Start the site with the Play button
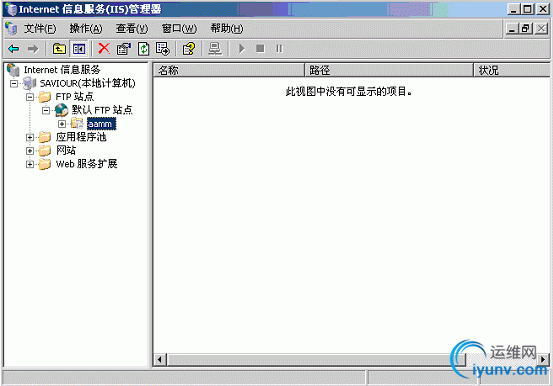Viewport: 553px width, 386px height. 242,49
